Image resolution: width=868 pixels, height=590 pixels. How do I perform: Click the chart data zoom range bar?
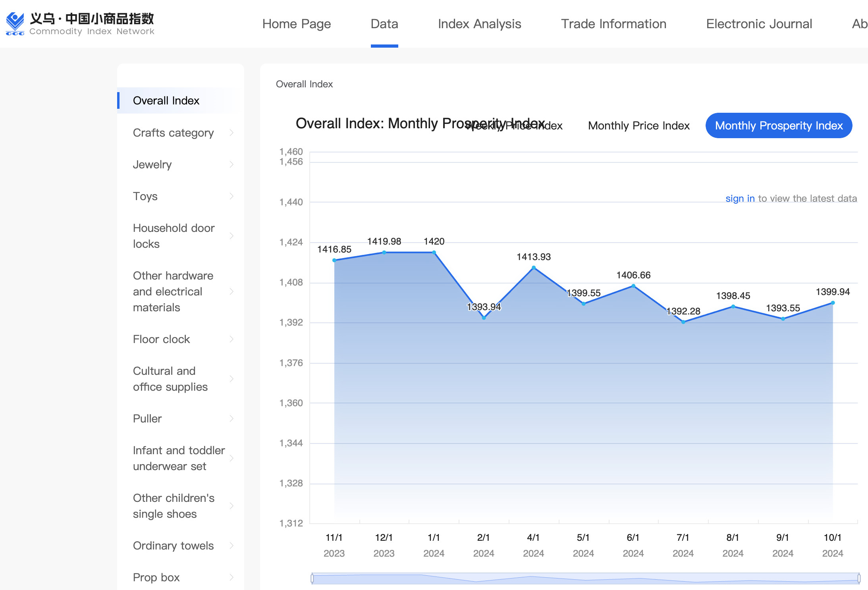point(585,578)
